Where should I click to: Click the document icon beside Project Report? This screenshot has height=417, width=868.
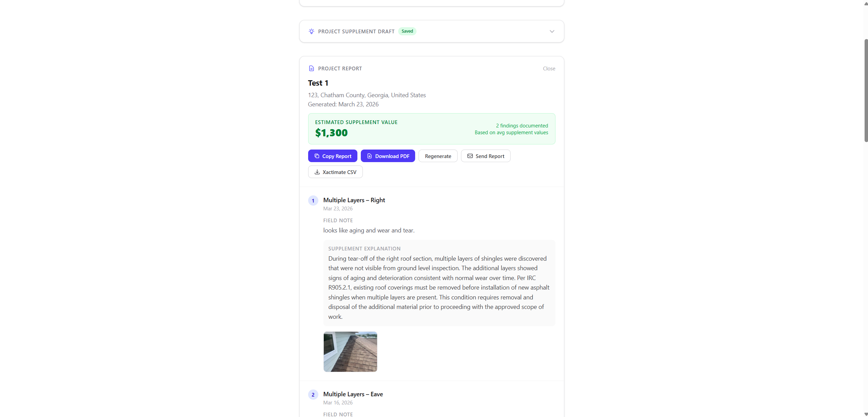(312, 68)
